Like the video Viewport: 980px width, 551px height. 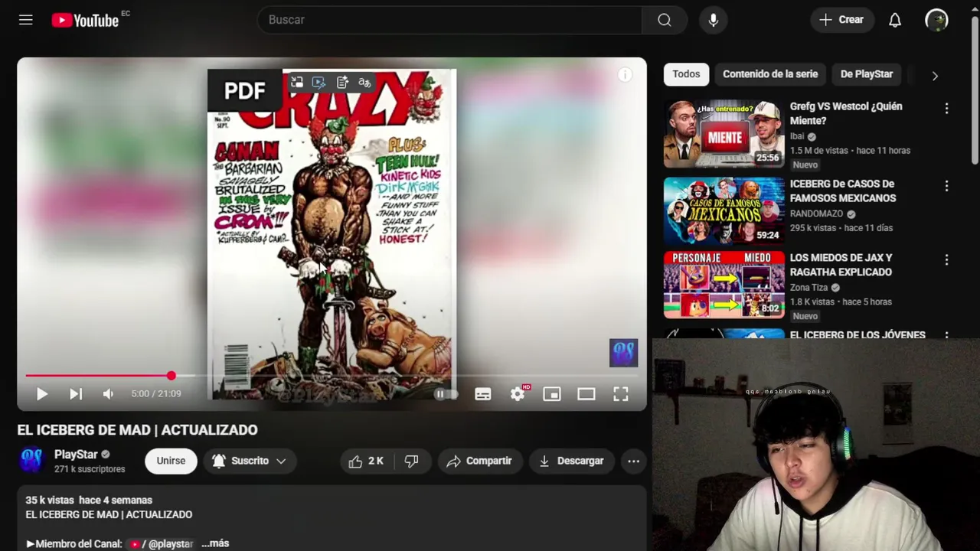366,461
